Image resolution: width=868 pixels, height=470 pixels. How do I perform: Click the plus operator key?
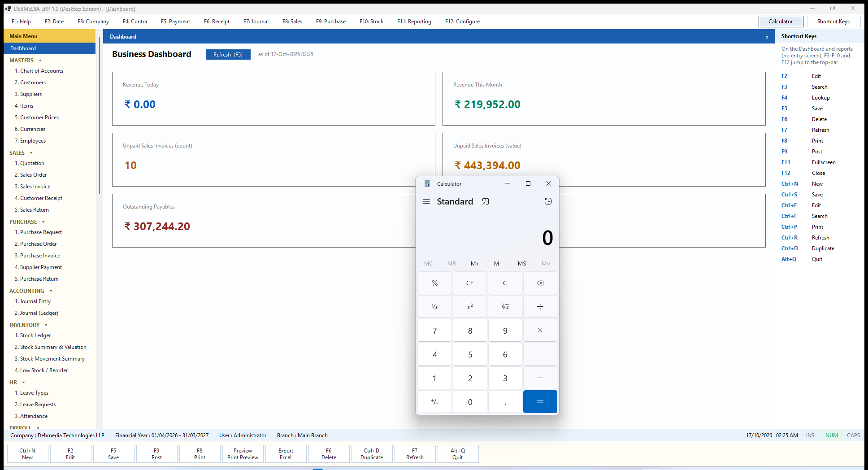coord(540,378)
